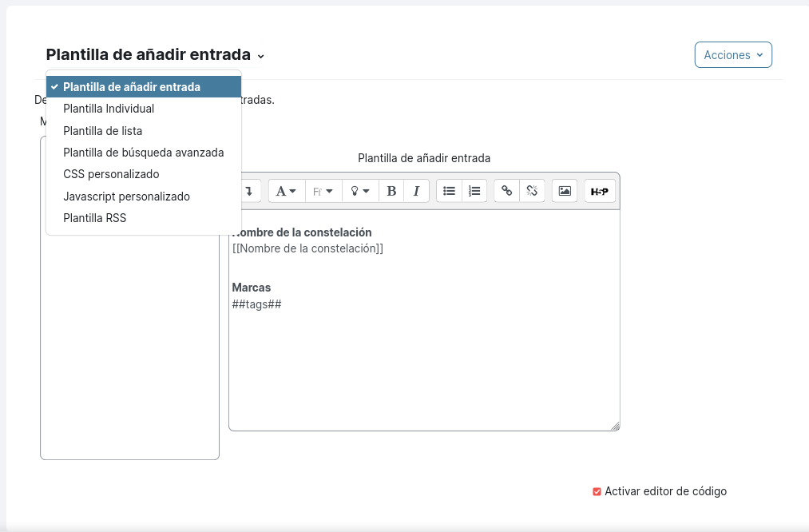Insert a numbered list
This screenshot has height=532, width=809.
point(474,192)
